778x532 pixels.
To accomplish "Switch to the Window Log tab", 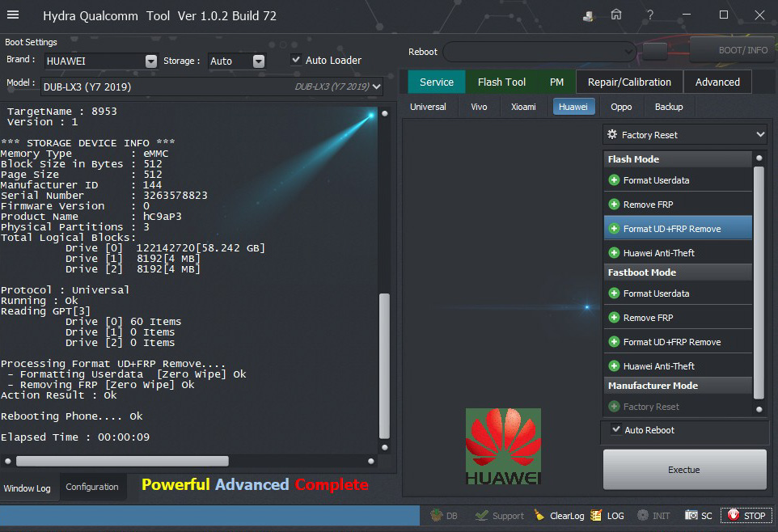I will [27, 488].
